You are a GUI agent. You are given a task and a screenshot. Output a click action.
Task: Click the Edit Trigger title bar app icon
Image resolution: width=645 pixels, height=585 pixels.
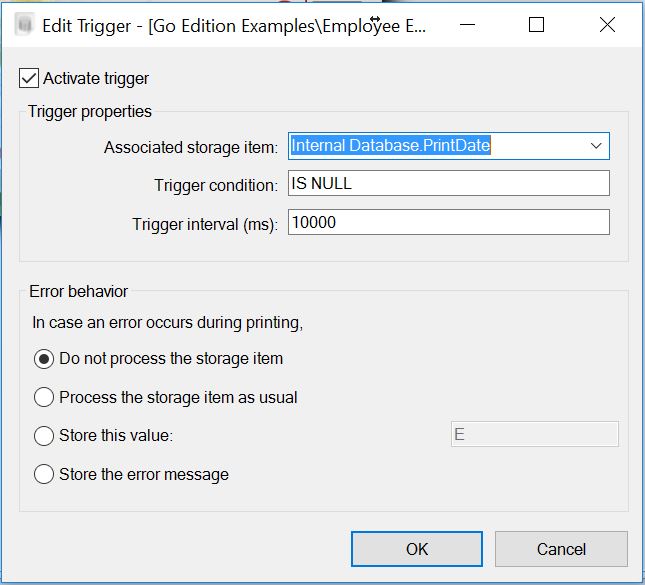(24, 25)
